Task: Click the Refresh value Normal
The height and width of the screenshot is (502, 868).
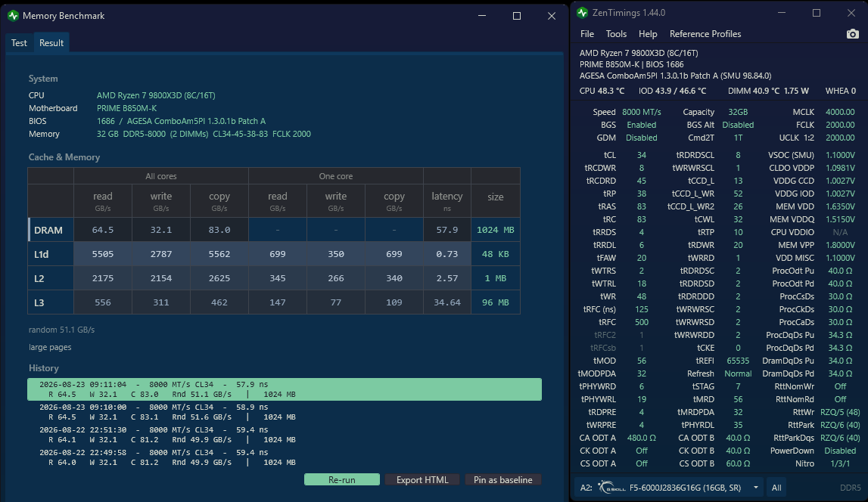Action: coord(738,373)
